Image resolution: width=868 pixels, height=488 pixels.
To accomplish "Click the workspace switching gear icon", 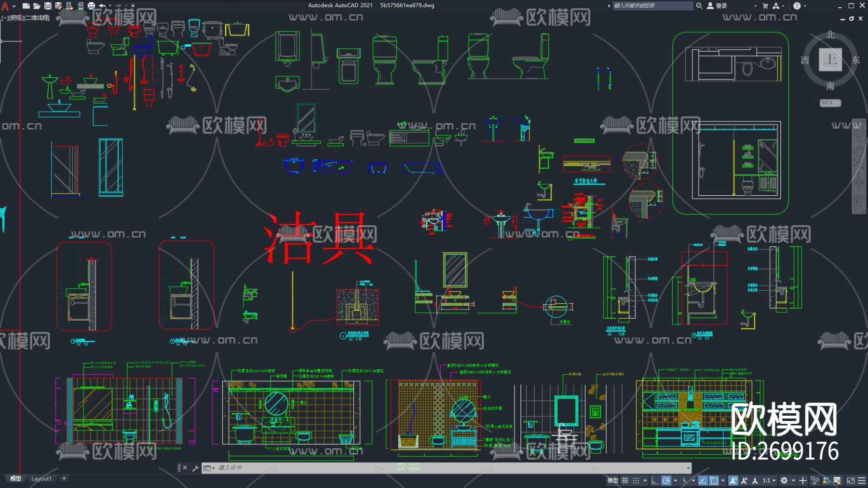I will click(784, 480).
